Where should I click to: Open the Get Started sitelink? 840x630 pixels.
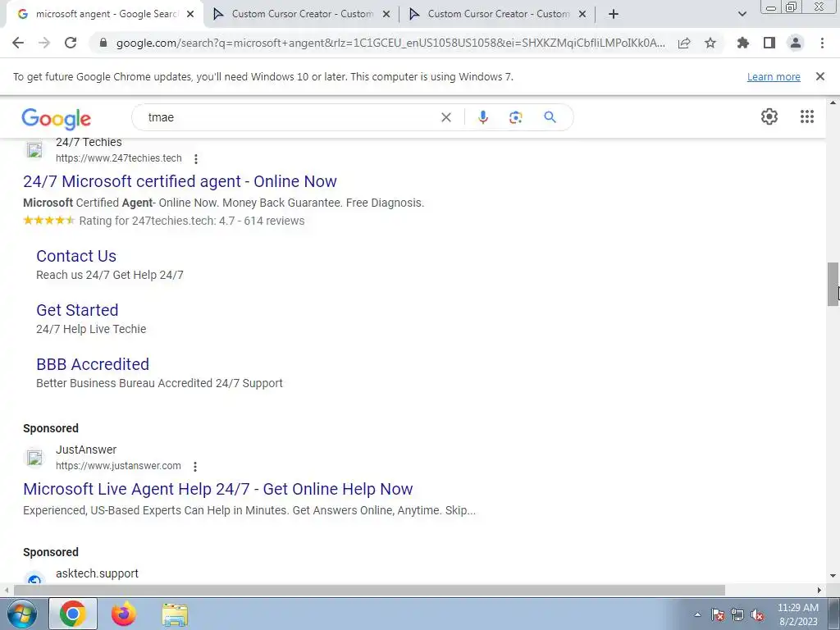[x=77, y=310]
